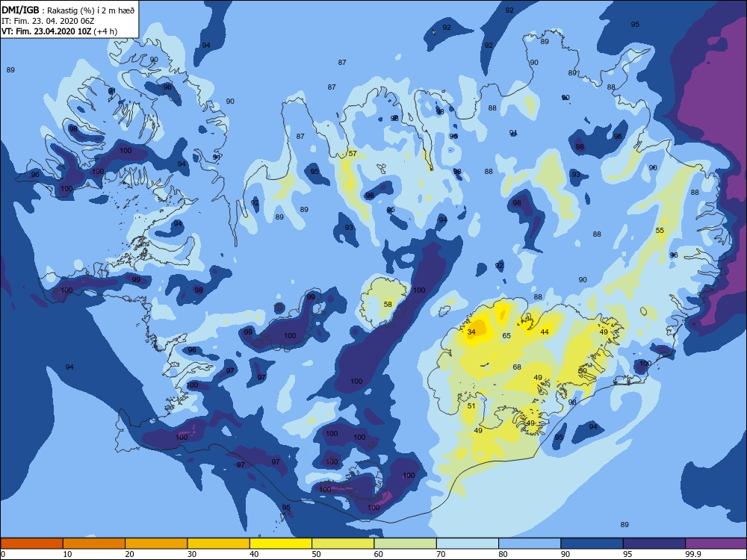The image size is (747, 560).
Task: Click the humidity value 58 on the map
Action: tap(388, 305)
